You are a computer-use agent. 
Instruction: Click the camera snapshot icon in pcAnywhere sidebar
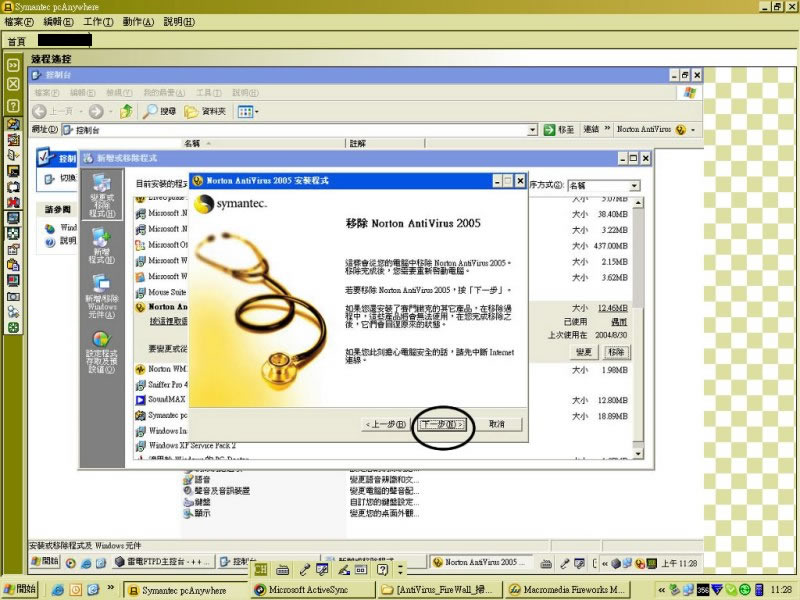[13, 296]
